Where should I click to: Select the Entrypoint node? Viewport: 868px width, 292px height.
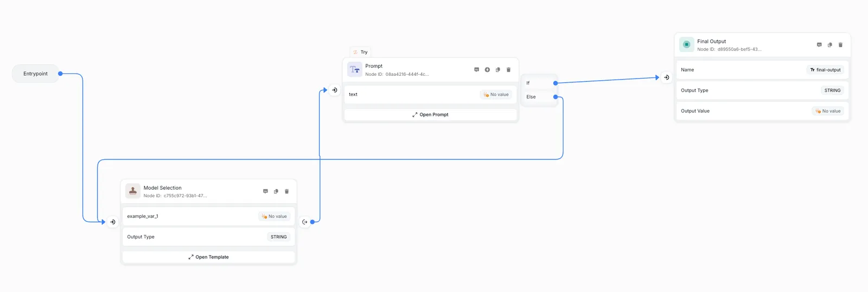[35, 74]
